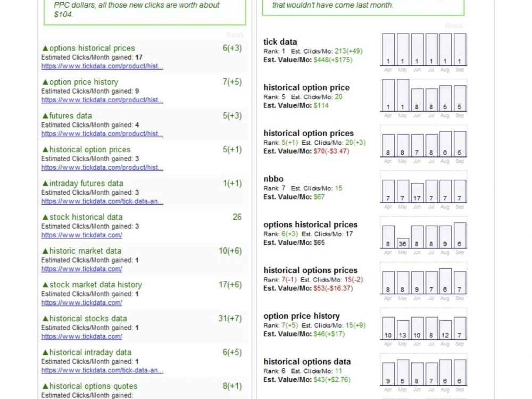Click the up arrow beside historical stocks data

[45, 319]
